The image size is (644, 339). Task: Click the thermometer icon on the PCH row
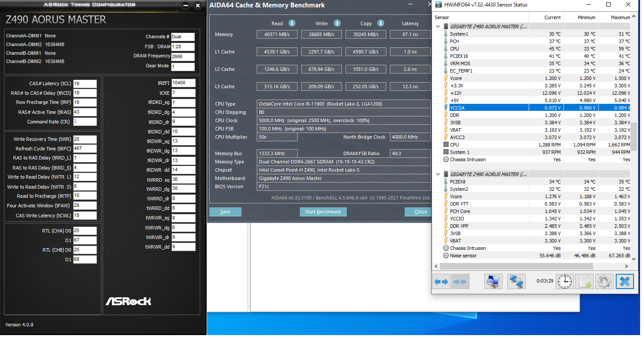pos(446,41)
